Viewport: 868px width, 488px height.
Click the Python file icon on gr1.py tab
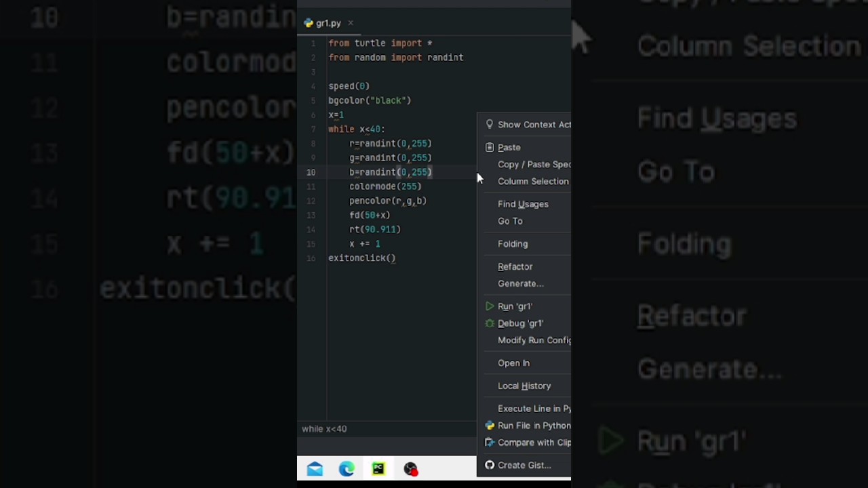coord(309,23)
